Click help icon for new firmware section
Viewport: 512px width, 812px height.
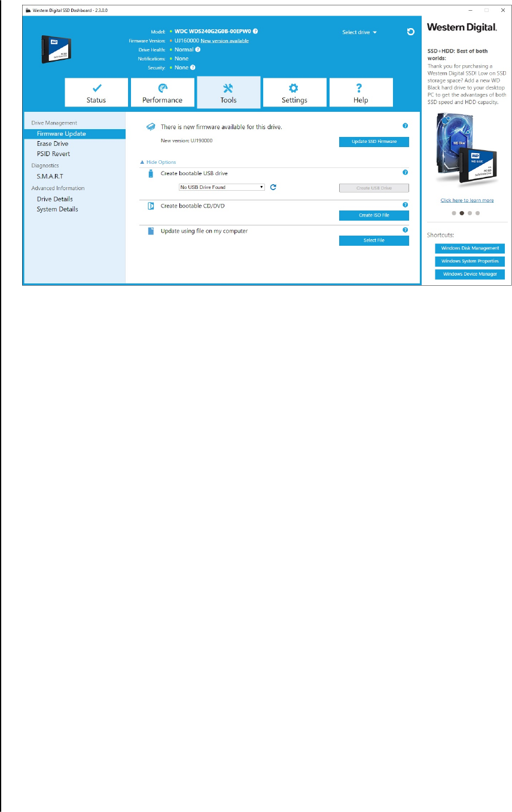pyautogui.click(x=406, y=126)
